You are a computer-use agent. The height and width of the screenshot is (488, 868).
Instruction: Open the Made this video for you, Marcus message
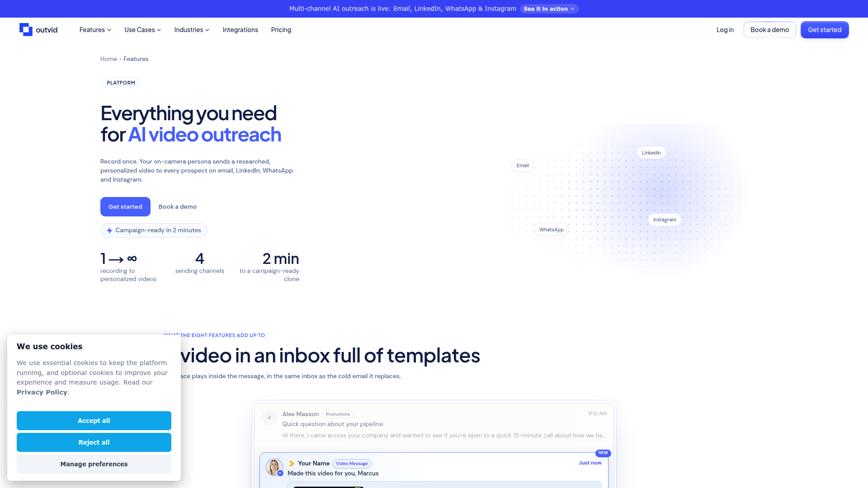point(333,473)
